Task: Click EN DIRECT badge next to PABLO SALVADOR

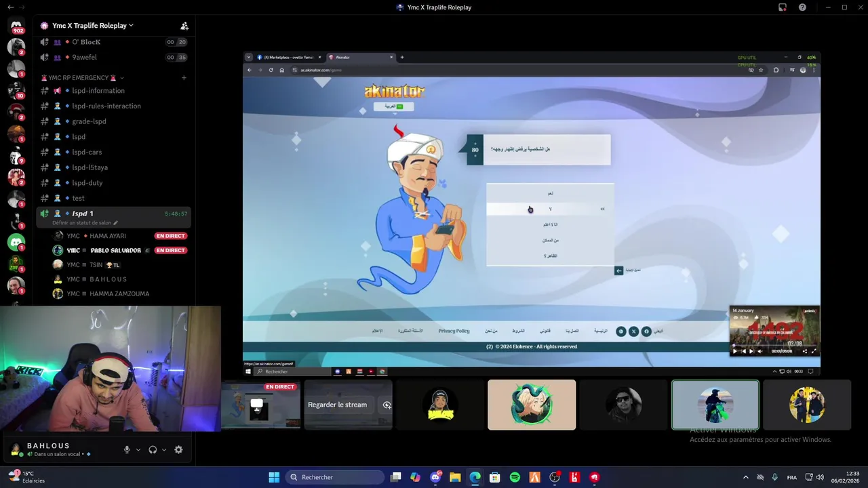Action: coord(170,250)
